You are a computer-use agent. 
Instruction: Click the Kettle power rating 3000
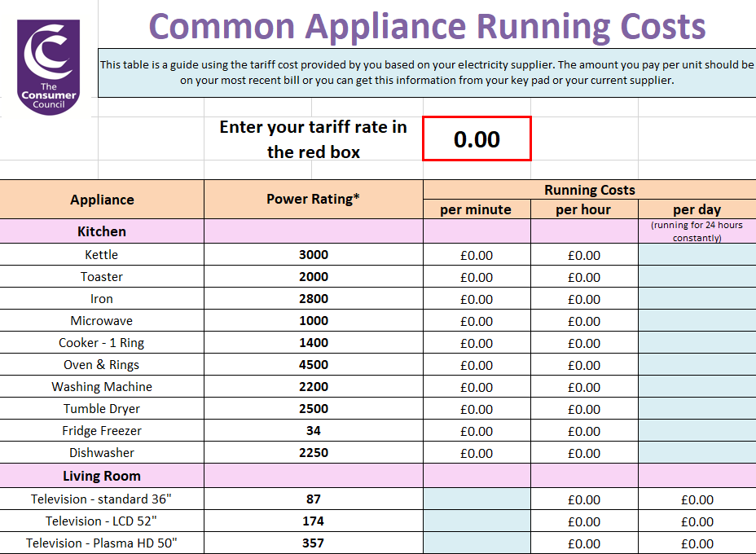[x=314, y=254]
